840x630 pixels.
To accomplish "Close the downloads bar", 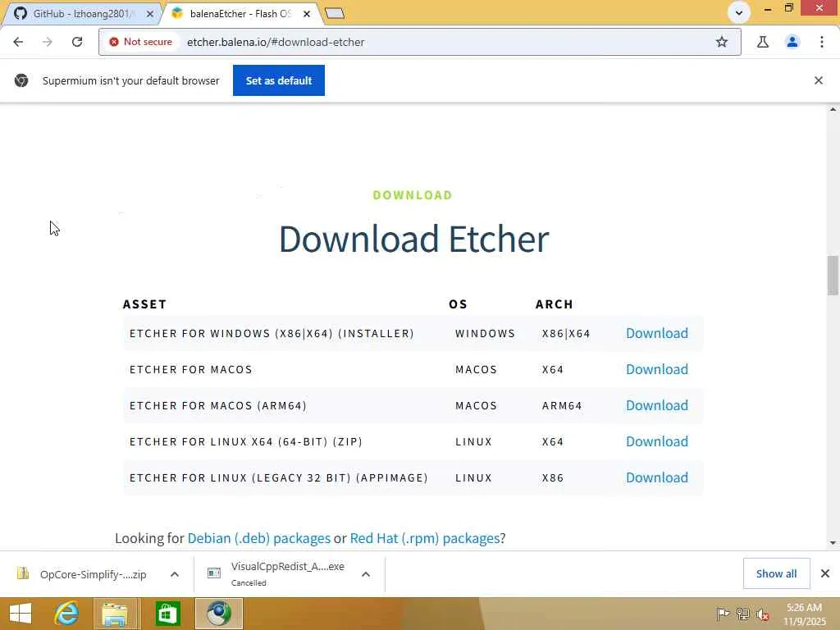I will pos(825,573).
